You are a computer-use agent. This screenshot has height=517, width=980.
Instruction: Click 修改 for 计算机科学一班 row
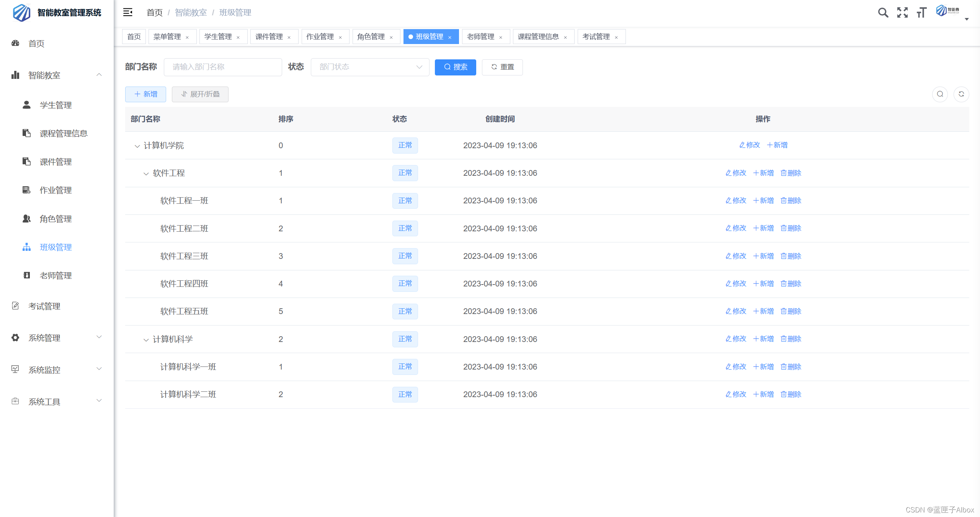(736, 367)
